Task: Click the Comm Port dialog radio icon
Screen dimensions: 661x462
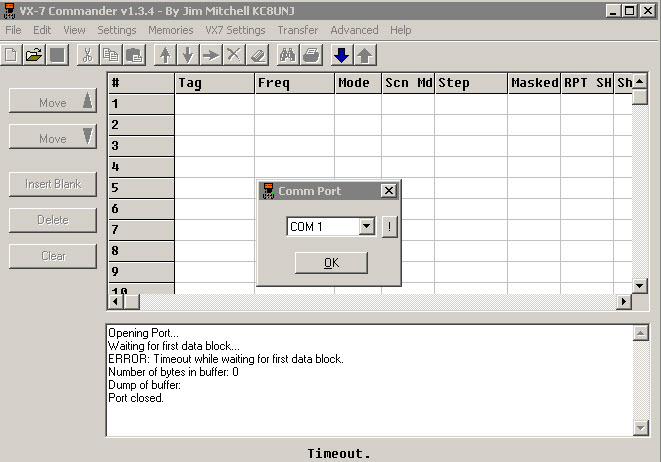Action: tap(268, 191)
